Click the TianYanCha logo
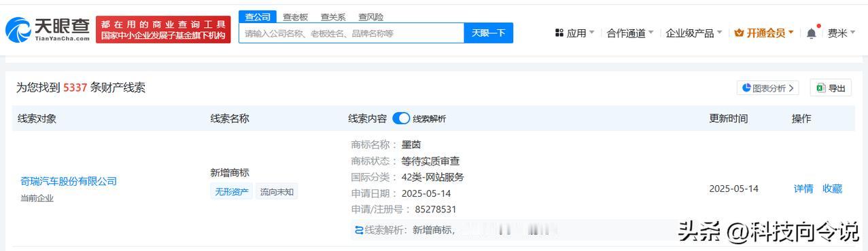Viewport: 868px width, 251px height. click(x=48, y=29)
